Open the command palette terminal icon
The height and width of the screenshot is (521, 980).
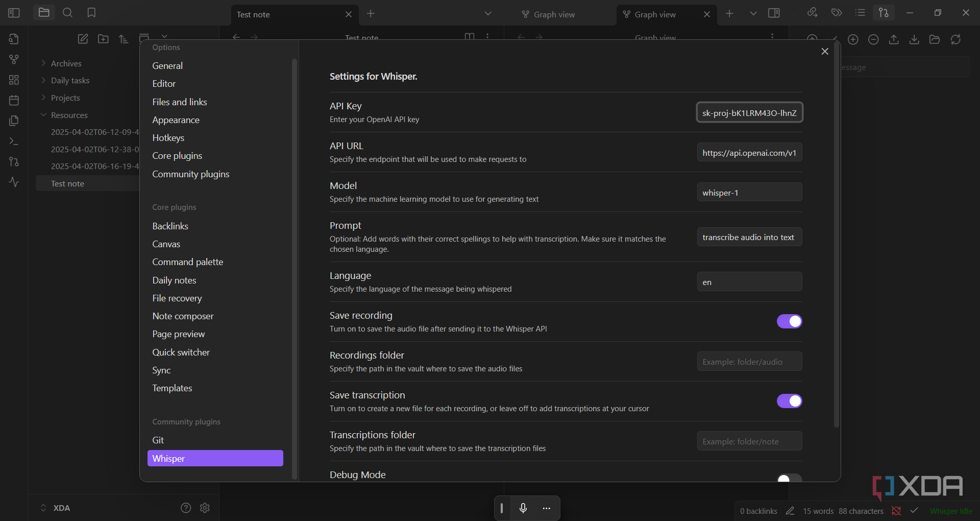[14, 141]
